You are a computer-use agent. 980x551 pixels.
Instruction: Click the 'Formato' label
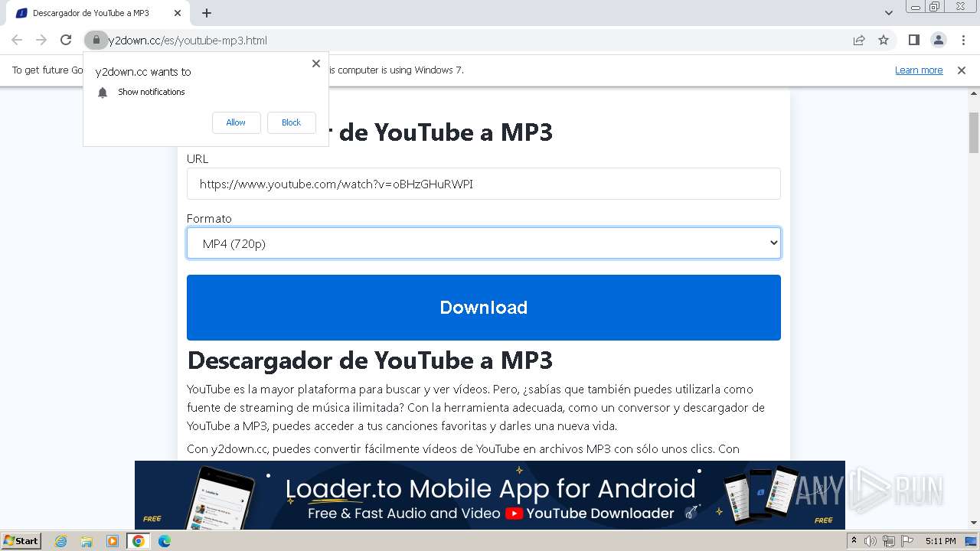pyautogui.click(x=209, y=219)
